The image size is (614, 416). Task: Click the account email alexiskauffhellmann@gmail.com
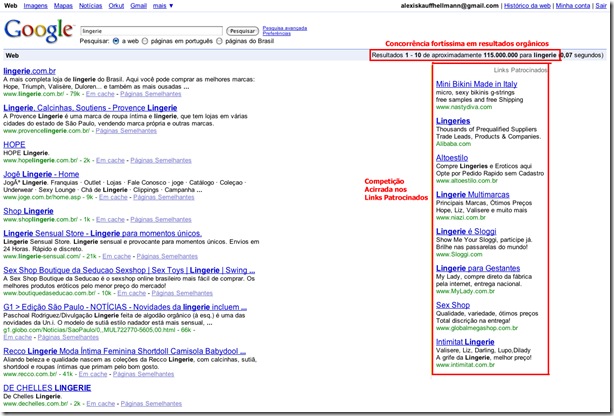450,6
